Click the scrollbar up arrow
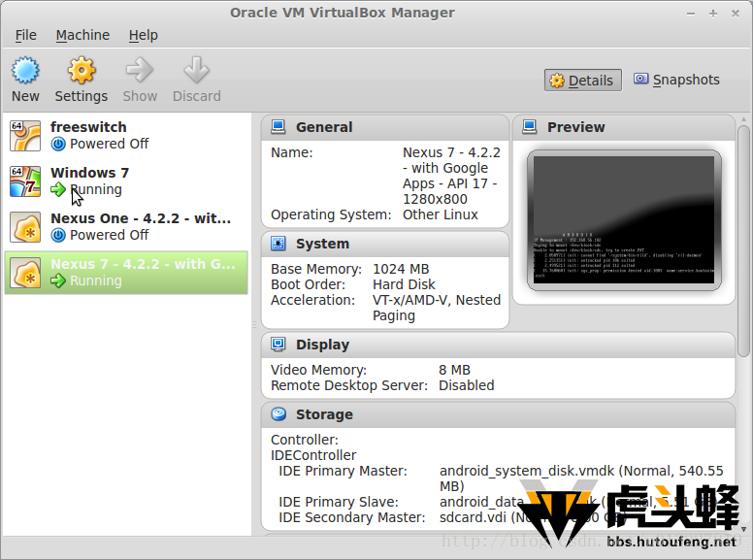 coord(743,119)
